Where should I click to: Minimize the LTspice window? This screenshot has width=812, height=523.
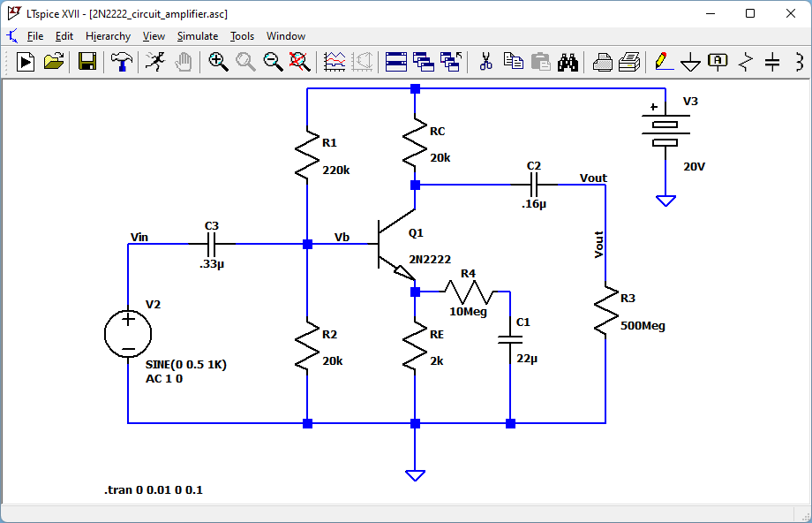[x=710, y=13]
